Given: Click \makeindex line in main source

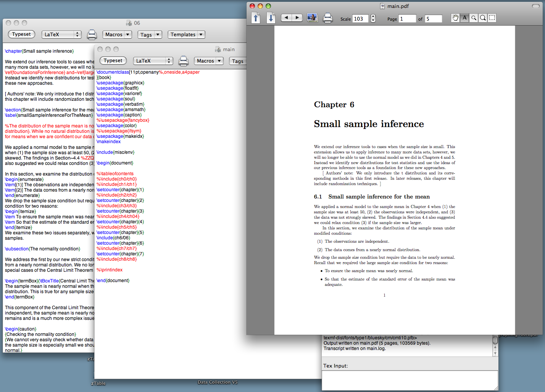Looking at the screenshot, I should coord(108,142).
